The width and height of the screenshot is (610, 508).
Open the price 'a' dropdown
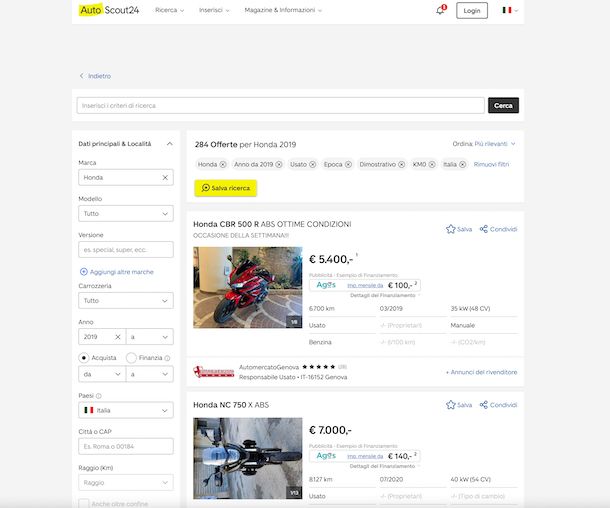[x=150, y=374]
